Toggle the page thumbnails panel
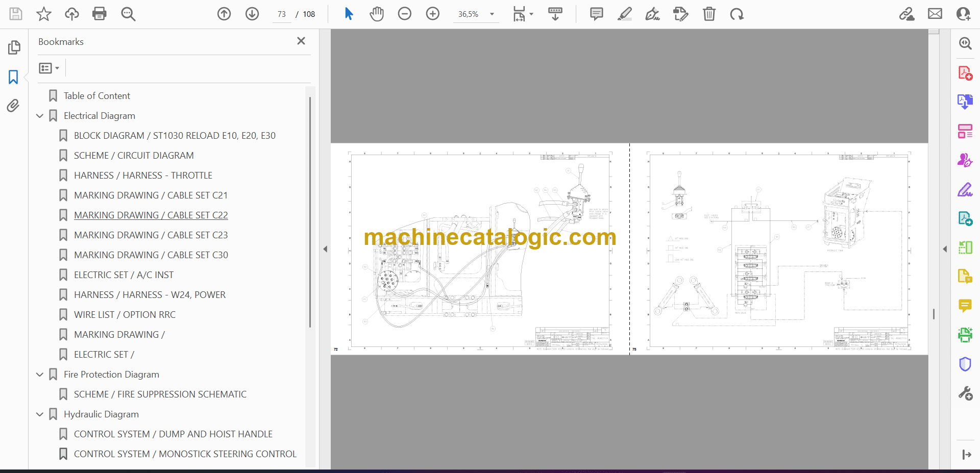Image resolution: width=980 pixels, height=473 pixels. 14,47
